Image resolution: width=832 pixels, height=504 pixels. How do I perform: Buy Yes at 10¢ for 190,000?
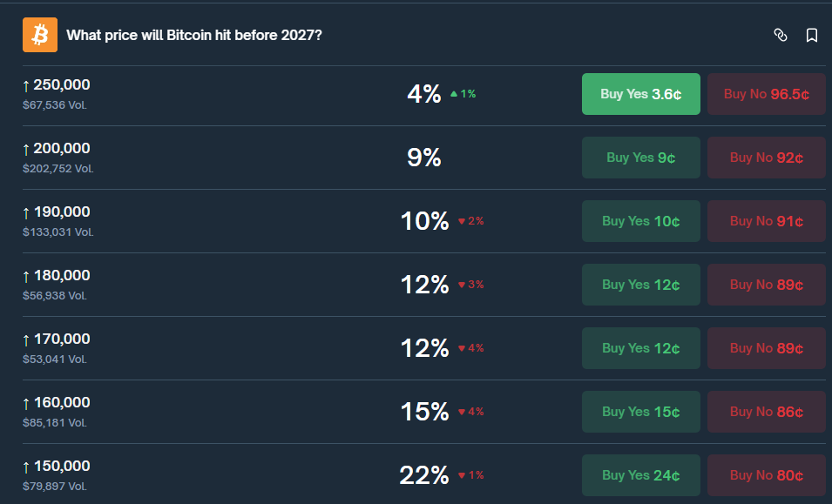pyautogui.click(x=640, y=221)
